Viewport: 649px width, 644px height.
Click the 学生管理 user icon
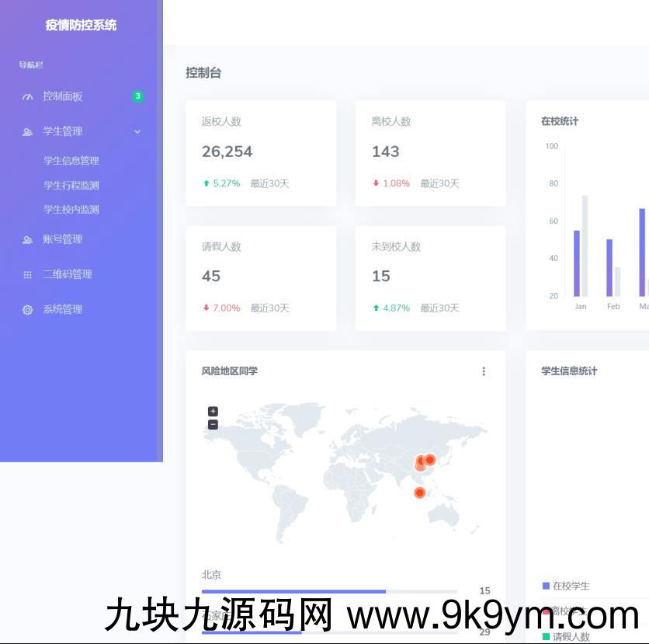[x=28, y=132]
